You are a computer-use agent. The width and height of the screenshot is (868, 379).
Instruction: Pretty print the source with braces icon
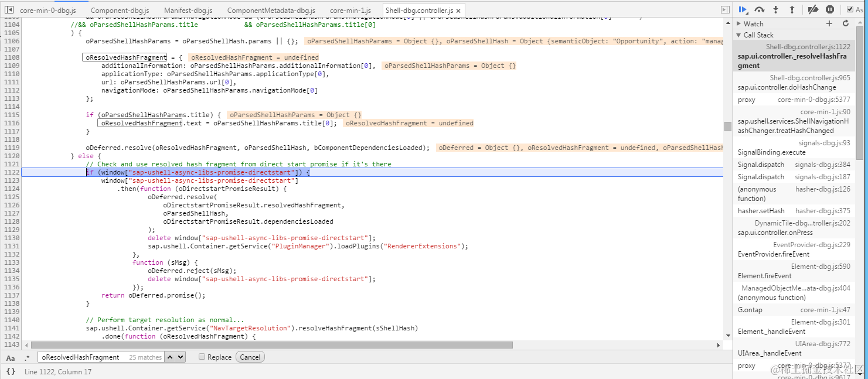point(11,371)
